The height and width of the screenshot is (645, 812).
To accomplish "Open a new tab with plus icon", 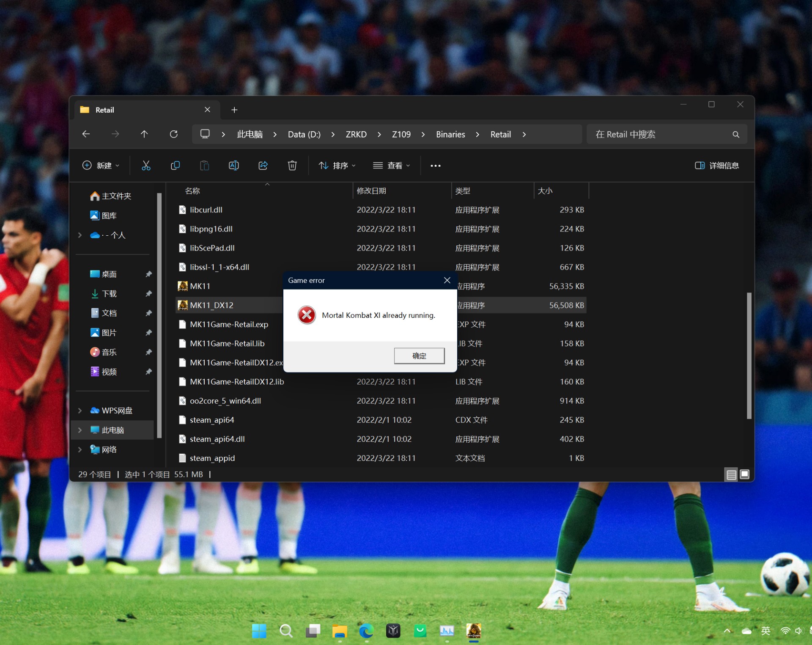I will point(234,110).
